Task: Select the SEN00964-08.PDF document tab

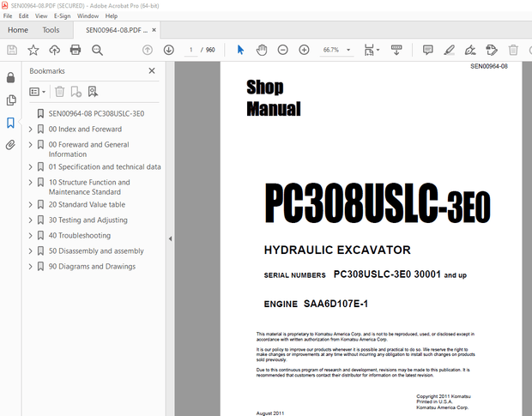Action: [117, 30]
